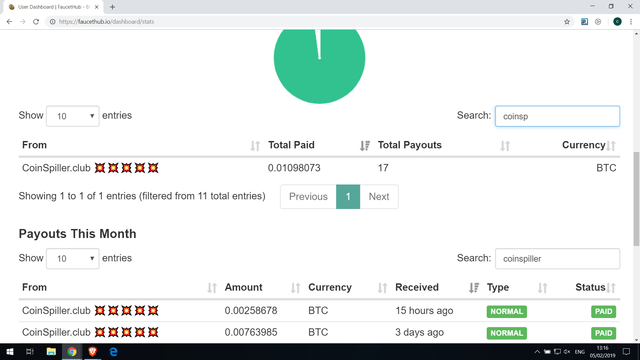Click amount 0.00763985
Viewport: 640px width, 360px height.
point(251,332)
